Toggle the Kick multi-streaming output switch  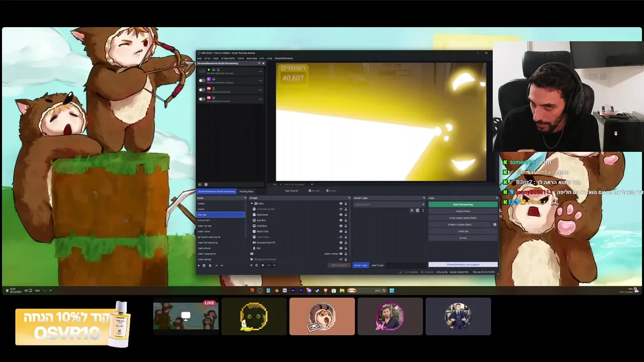click(202, 71)
